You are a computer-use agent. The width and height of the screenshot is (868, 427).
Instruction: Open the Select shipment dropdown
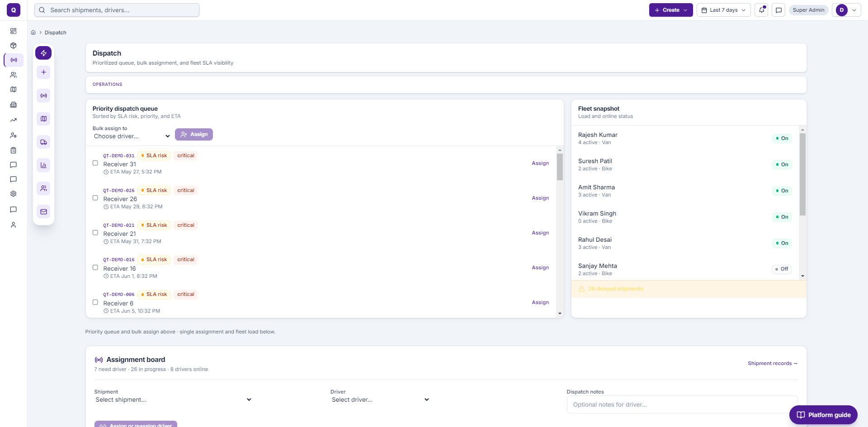pyautogui.click(x=174, y=400)
